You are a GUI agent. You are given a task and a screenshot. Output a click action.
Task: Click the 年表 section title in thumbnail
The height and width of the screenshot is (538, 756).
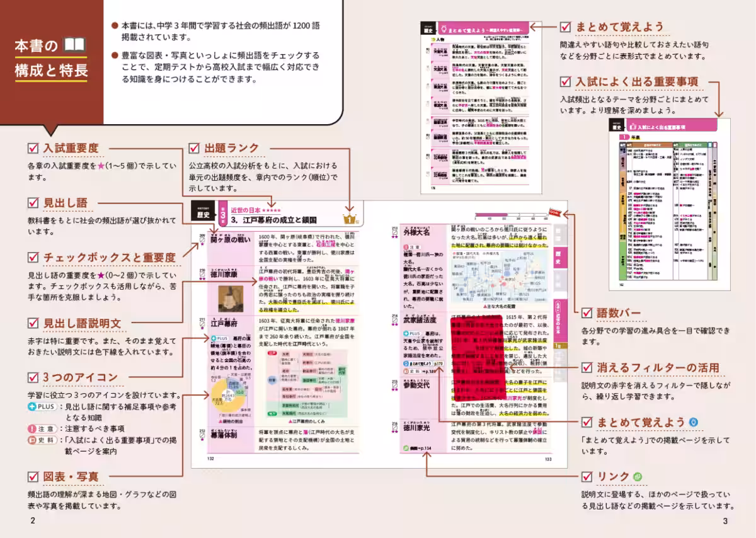coord(634,137)
